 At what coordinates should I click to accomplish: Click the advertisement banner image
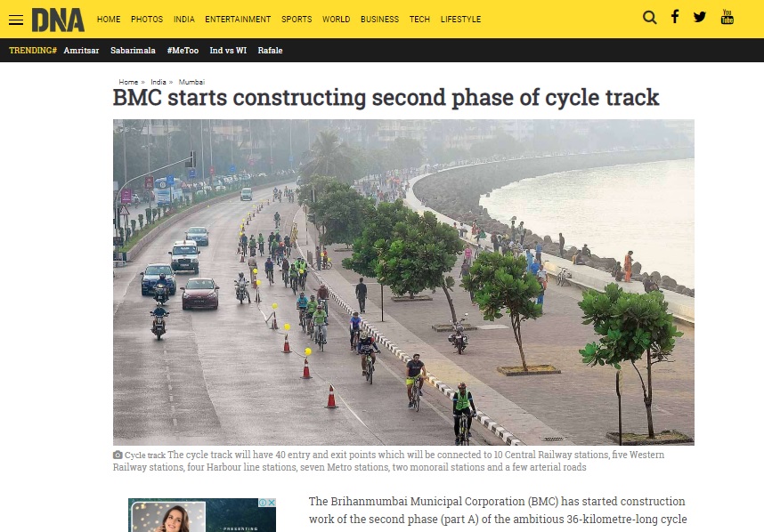[x=202, y=515]
